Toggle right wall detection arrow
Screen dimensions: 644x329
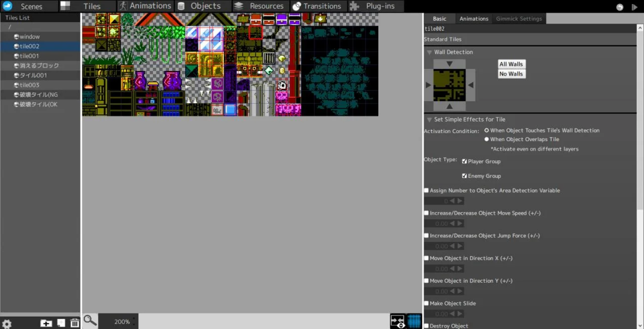470,85
